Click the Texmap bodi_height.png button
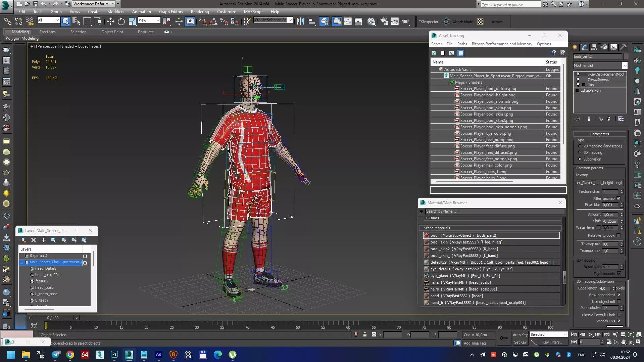This screenshot has height=362, width=644. (599, 183)
